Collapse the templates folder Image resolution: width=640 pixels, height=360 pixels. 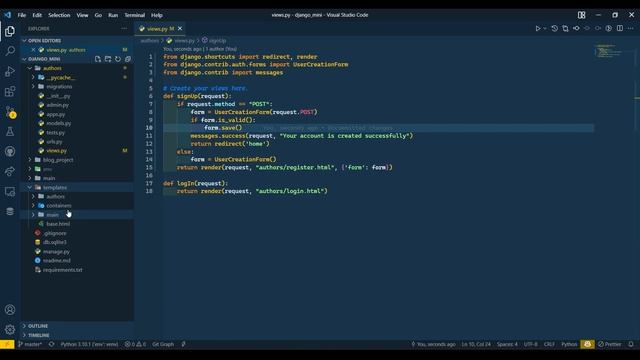[77, 187]
